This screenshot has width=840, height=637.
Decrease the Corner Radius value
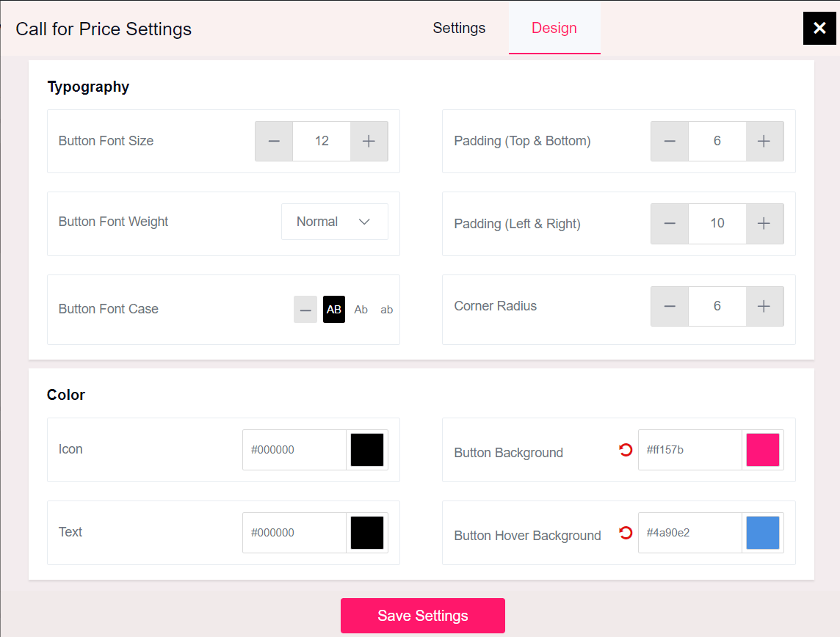click(x=669, y=306)
